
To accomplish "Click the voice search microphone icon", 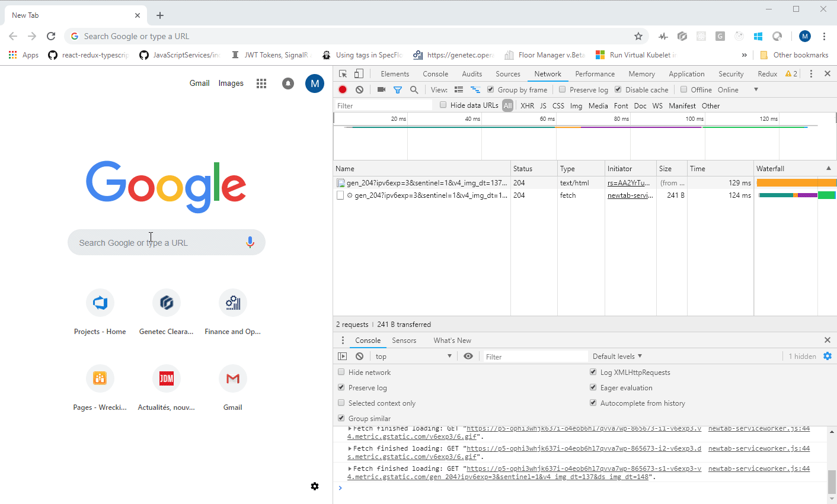I will 250,242.
